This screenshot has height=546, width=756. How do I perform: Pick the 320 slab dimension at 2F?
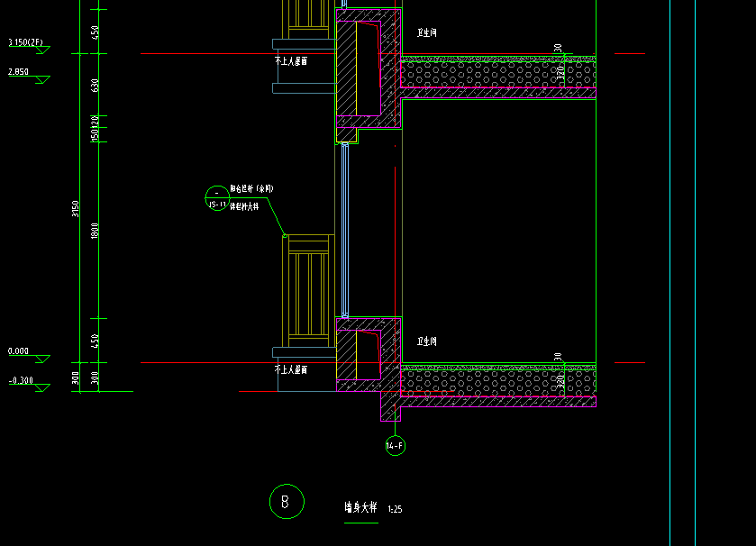[560, 73]
